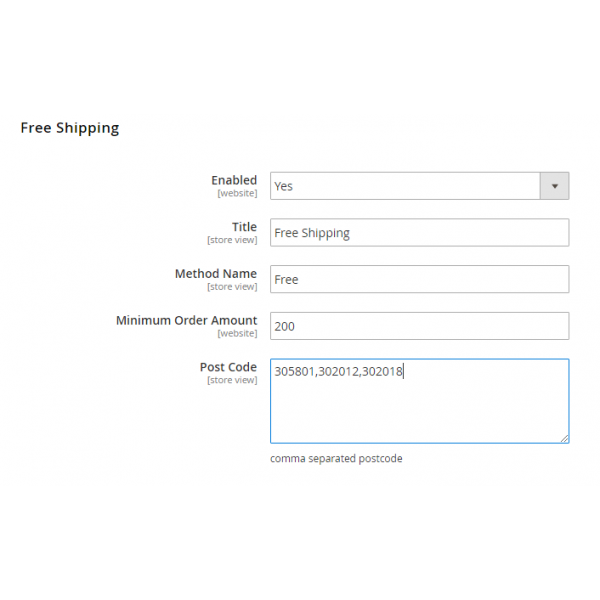Click the Minimum Order Amount label
This screenshot has width=600, height=600.
(x=186, y=321)
